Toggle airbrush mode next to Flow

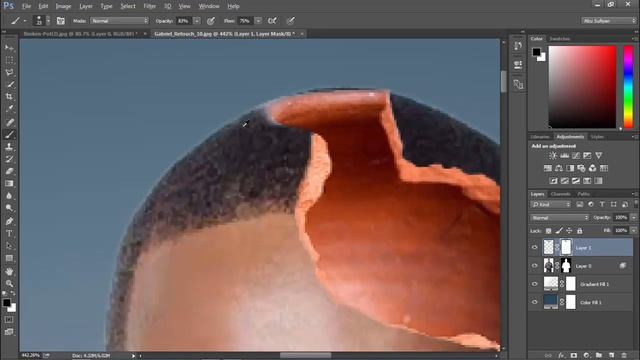pyautogui.click(x=272, y=21)
